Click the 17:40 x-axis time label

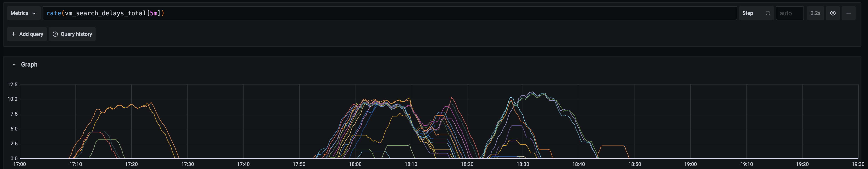tap(243, 164)
